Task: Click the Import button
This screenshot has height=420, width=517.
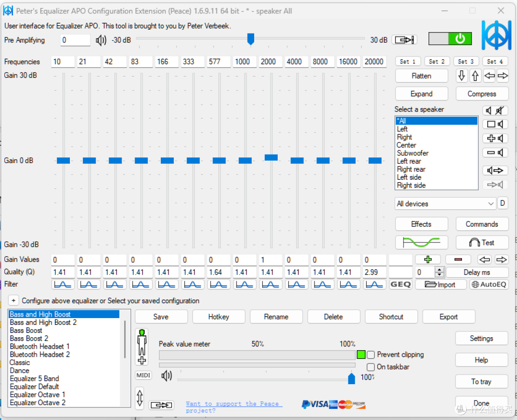Action: click(x=440, y=284)
